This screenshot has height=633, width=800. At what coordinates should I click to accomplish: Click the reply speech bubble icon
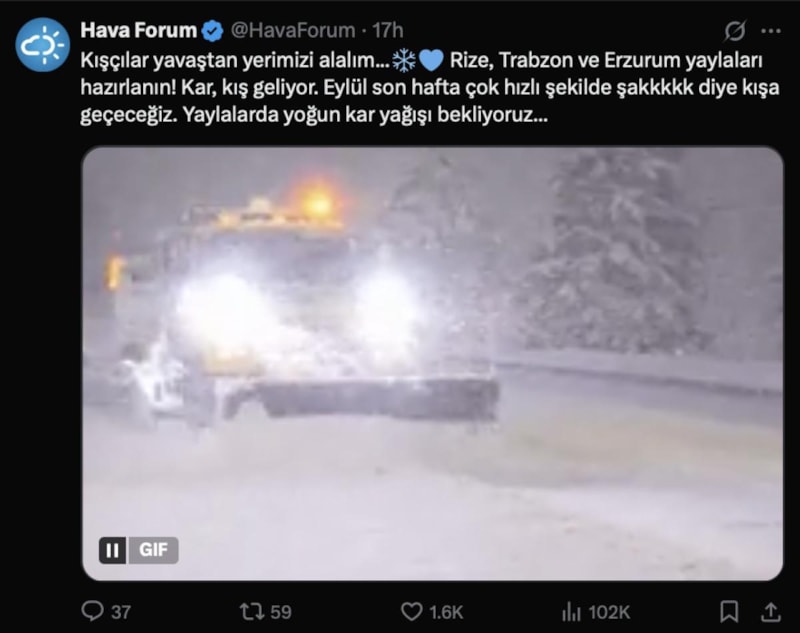[x=92, y=611]
